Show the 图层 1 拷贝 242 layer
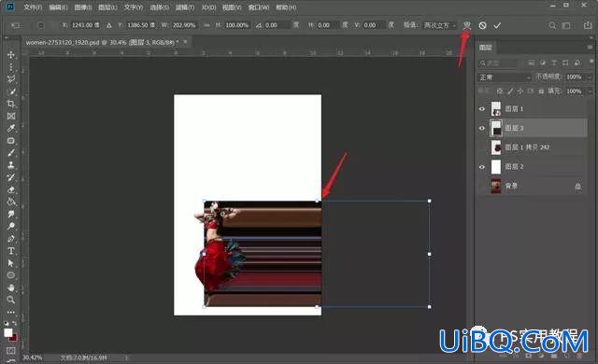The height and width of the screenshot is (364, 598). [482, 147]
